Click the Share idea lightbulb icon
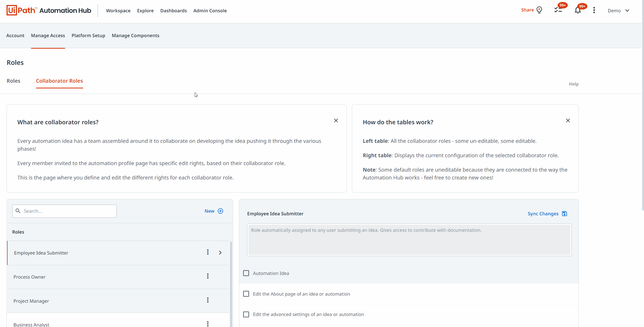644x327 pixels. pyautogui.click(x=539, y=10)
